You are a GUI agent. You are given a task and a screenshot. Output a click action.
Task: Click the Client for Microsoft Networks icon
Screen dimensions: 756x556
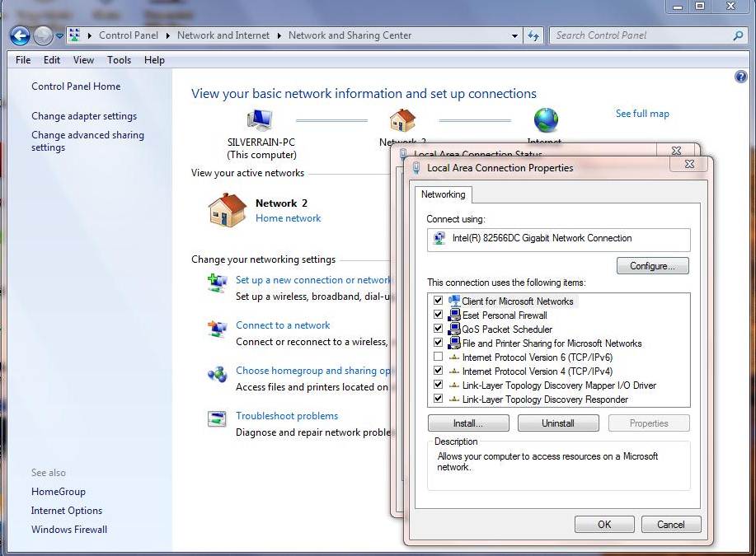454,301
